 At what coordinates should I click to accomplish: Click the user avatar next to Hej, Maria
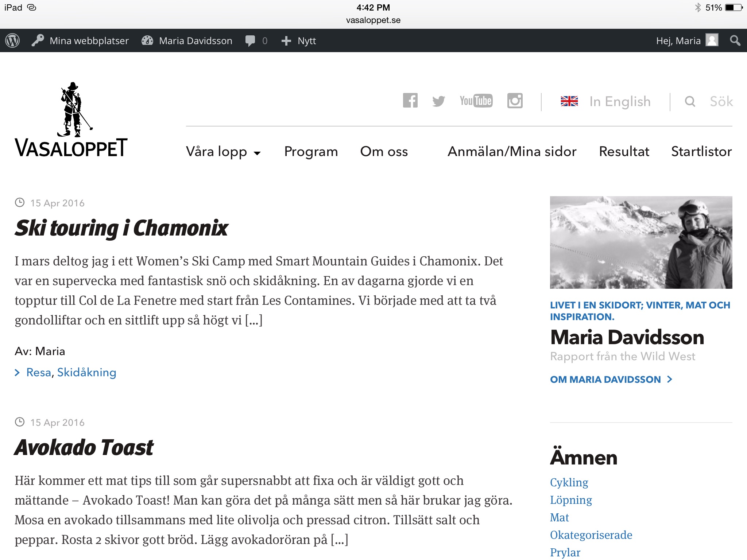pyautogui.click(x=712, y=40)
